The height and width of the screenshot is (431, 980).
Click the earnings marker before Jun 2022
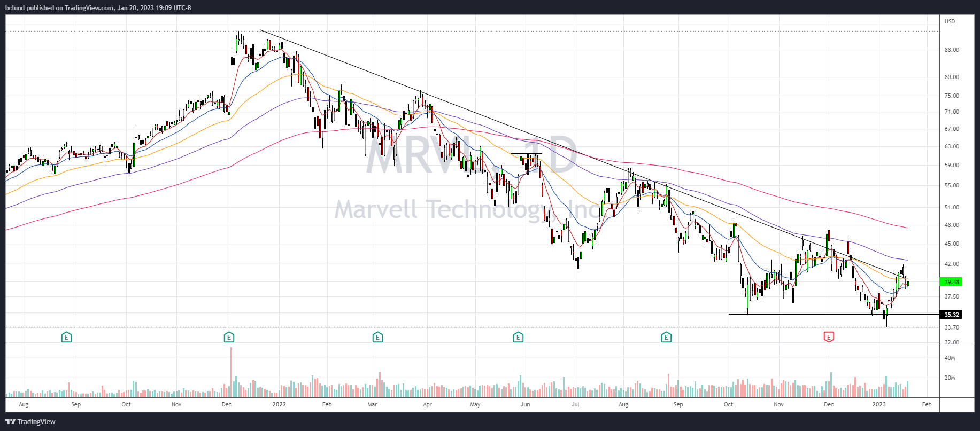[518, 337]
